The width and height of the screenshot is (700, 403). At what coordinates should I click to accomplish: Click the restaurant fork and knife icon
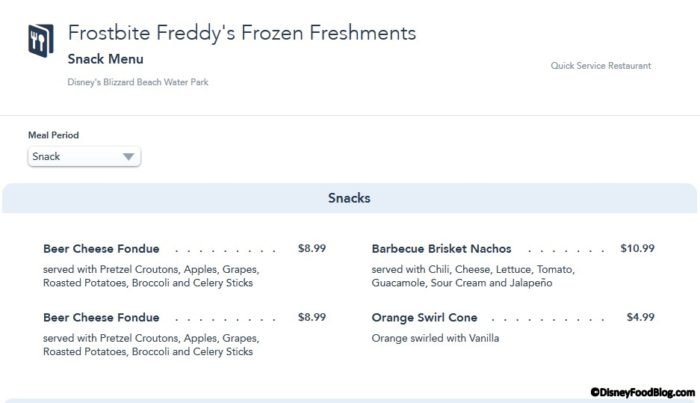pos(41,41)
